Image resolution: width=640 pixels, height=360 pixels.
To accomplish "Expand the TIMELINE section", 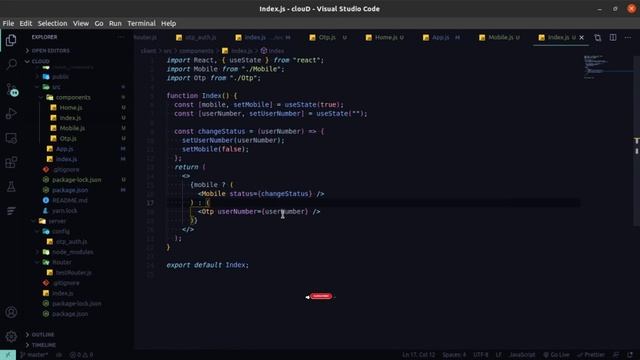I will tap(44, 345).
